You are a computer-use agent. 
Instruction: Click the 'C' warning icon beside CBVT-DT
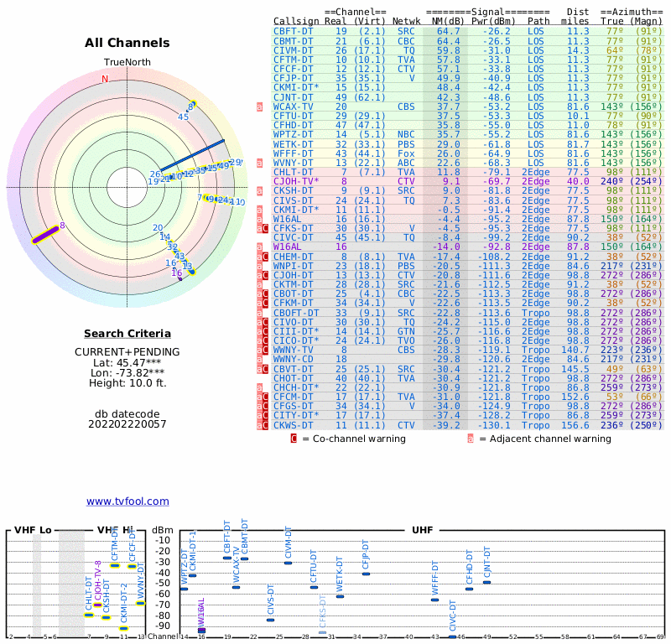click(x=265, y=369)
